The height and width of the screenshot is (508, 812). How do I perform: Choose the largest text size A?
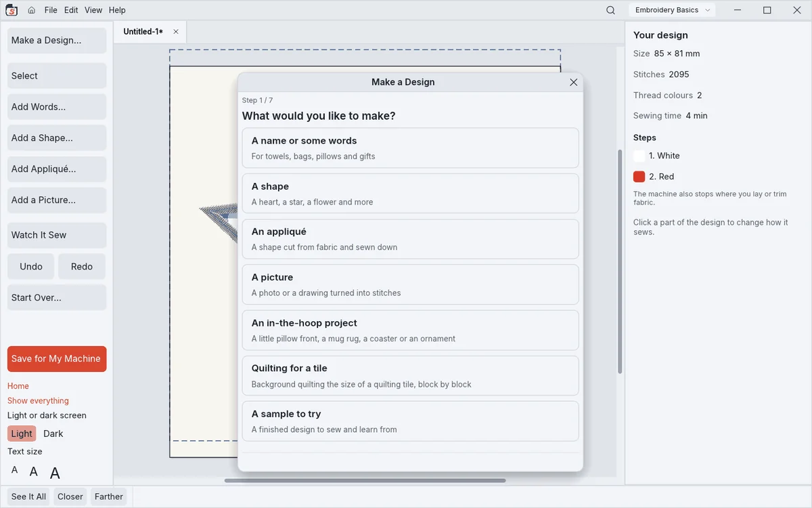(x=55, y=473)
